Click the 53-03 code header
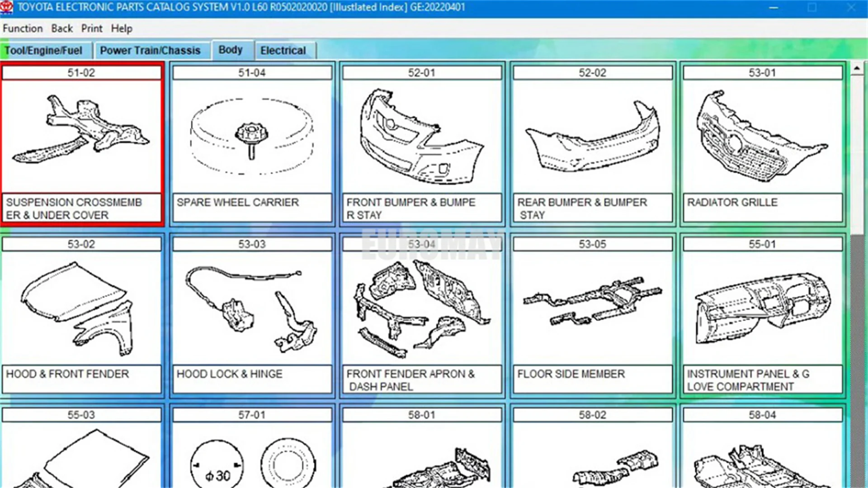The image size is (868, 488). (x=252, y=244)
